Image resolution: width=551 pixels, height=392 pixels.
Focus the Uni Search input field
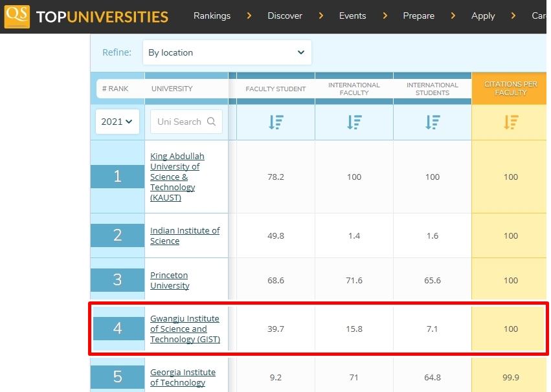[179, 122]
